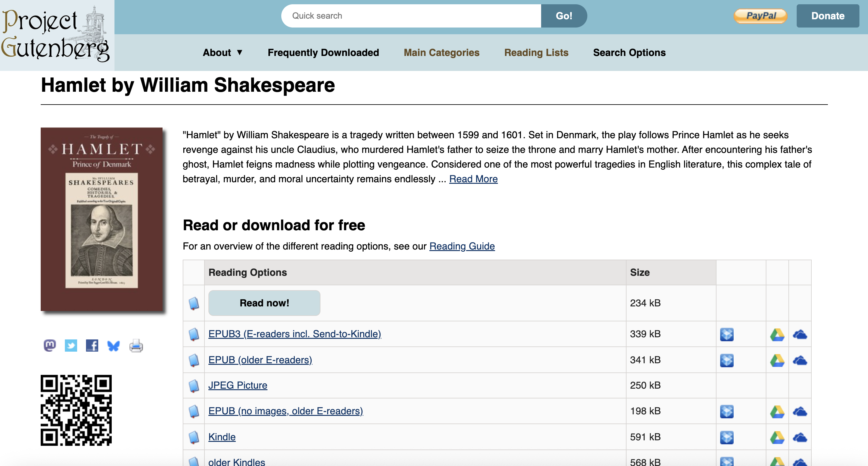
Task: Click the Hamlet book cover image
Action: pyautogui.click(x=101, y=219)
